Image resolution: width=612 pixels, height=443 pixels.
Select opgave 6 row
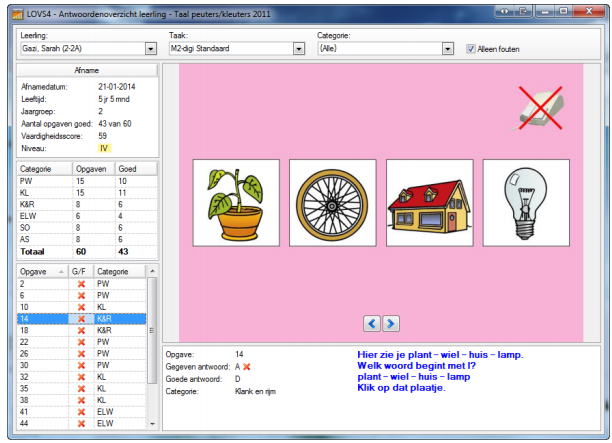coord(82,295)
